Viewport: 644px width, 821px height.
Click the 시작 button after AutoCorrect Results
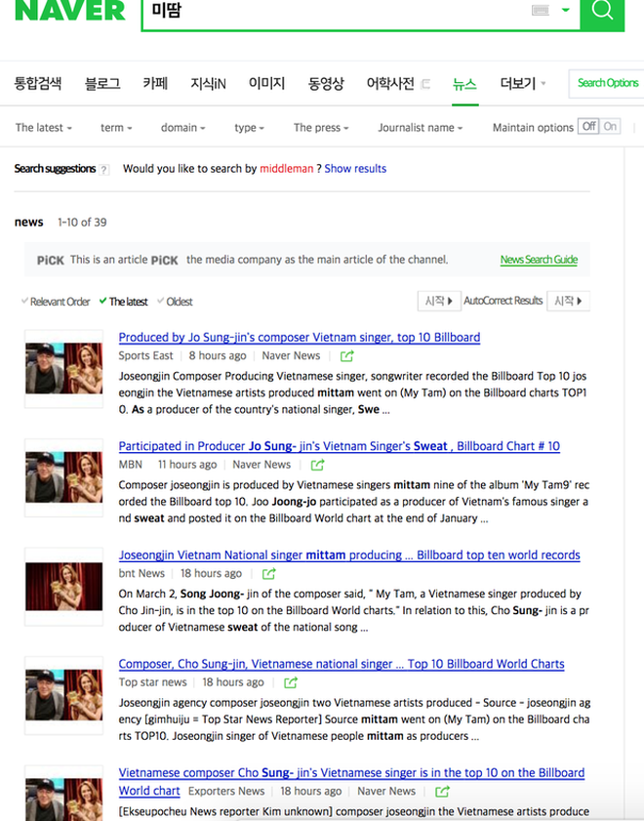568,301
